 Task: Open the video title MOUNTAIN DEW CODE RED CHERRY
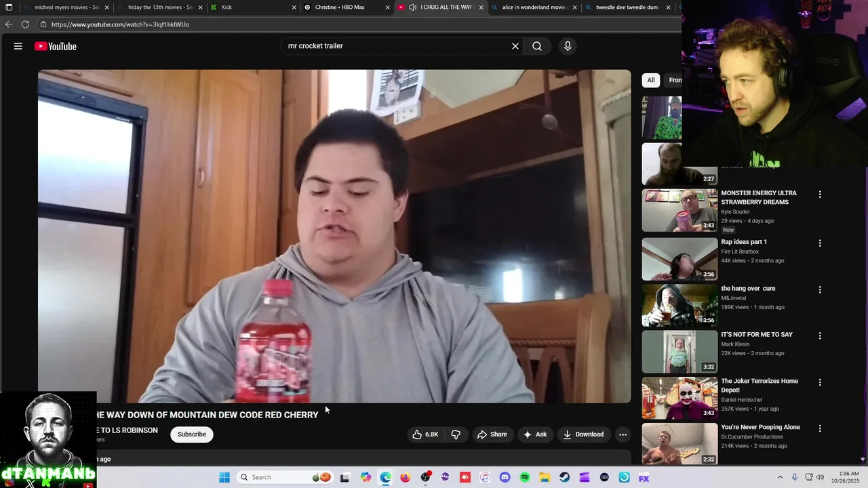pos(207,415)
